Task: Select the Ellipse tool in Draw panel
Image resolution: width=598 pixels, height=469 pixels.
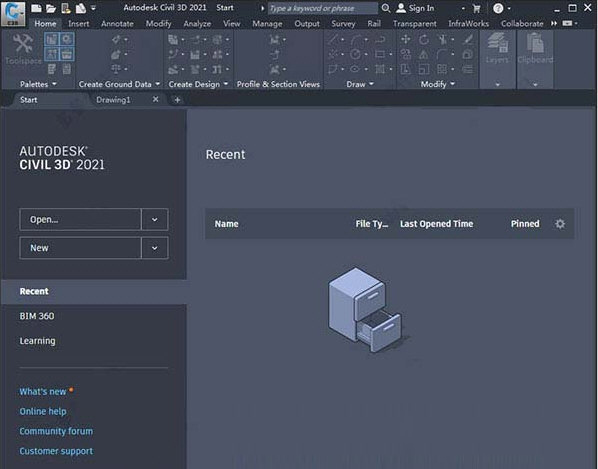Action: 355,69
